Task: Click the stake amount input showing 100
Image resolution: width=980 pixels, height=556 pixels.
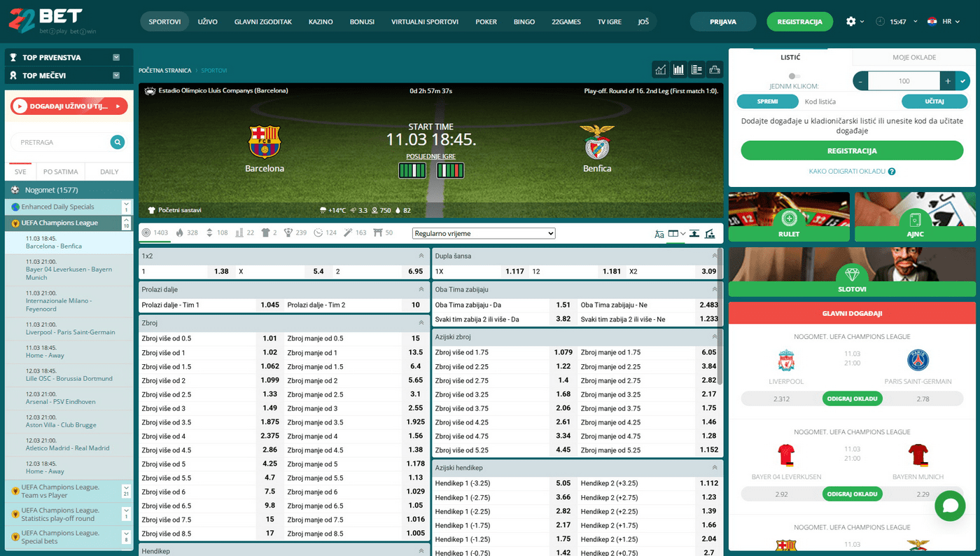Action: coord(903,81)
